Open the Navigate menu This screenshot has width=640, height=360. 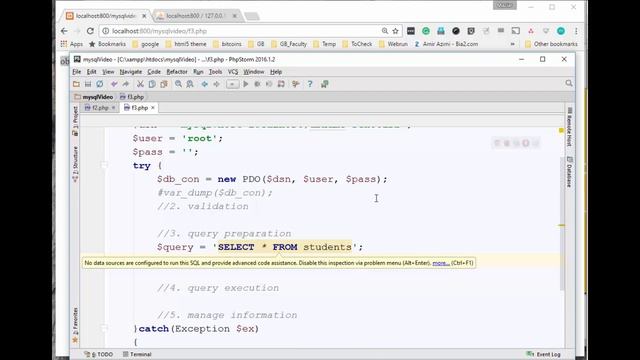click(131, 72)
